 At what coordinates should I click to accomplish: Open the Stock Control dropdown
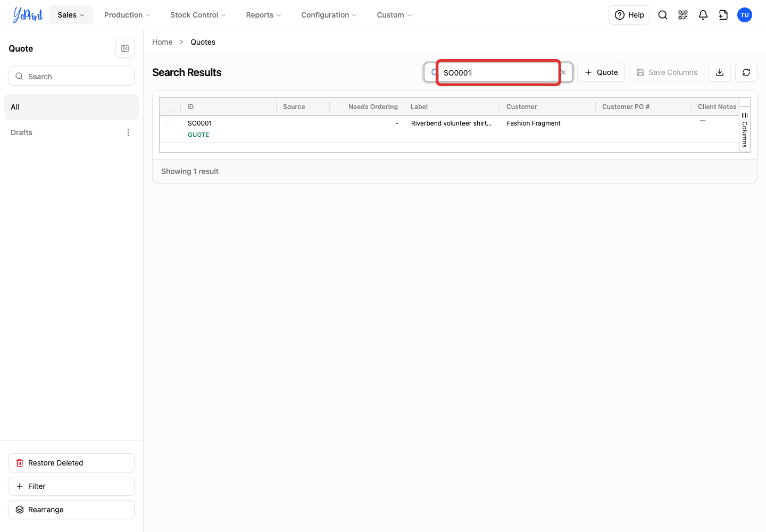click(198, 15)
